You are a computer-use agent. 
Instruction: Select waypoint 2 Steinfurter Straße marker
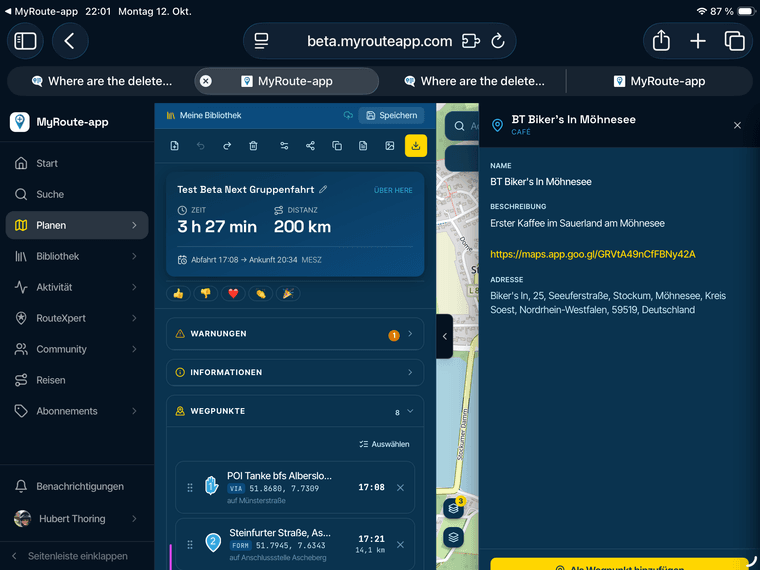click(x=213, y=542)
